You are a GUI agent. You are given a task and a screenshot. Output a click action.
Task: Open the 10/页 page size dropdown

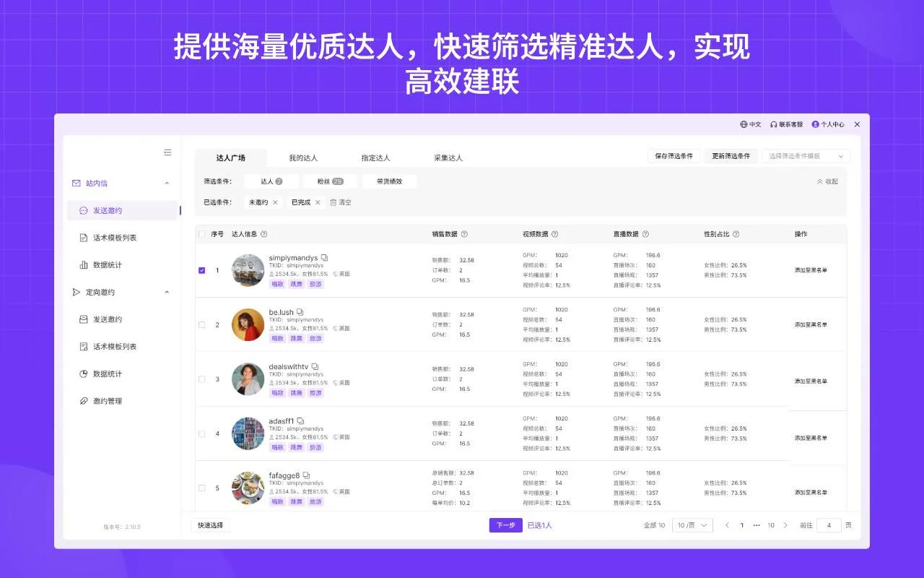692,525
